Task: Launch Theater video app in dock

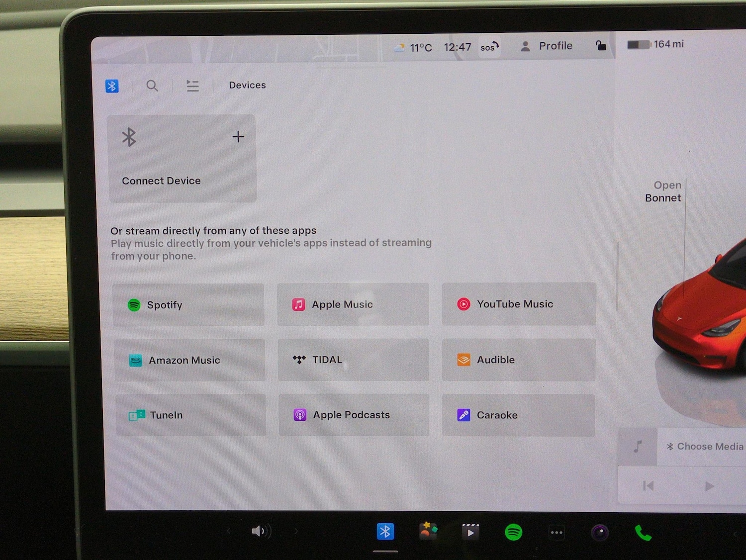Action: tap(470, 532)
